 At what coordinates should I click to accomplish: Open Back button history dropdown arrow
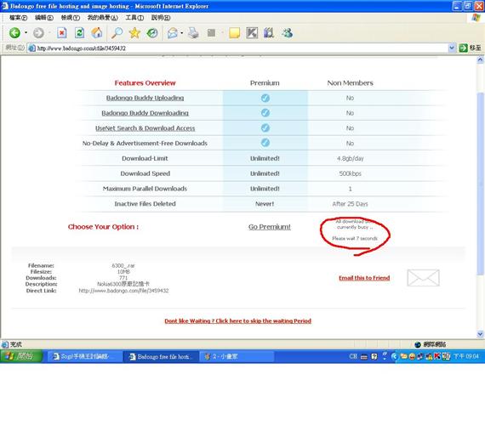click(x=26, y=33)
